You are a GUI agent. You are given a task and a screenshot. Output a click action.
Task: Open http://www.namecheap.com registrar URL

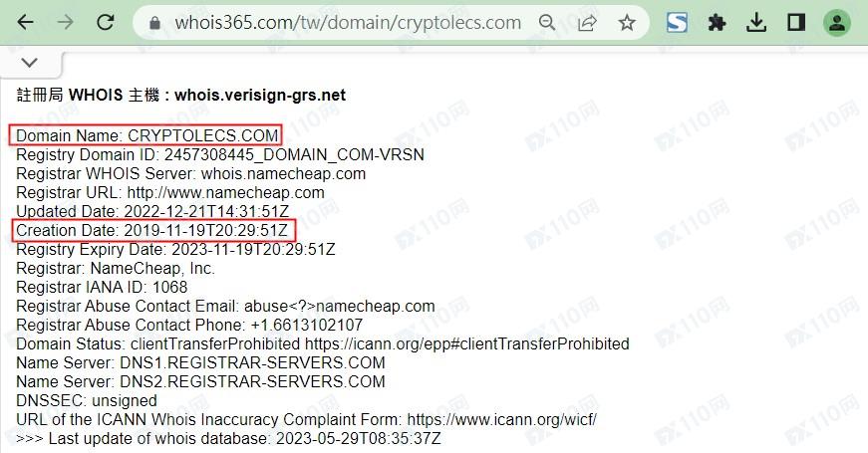(x=226, y=192)
